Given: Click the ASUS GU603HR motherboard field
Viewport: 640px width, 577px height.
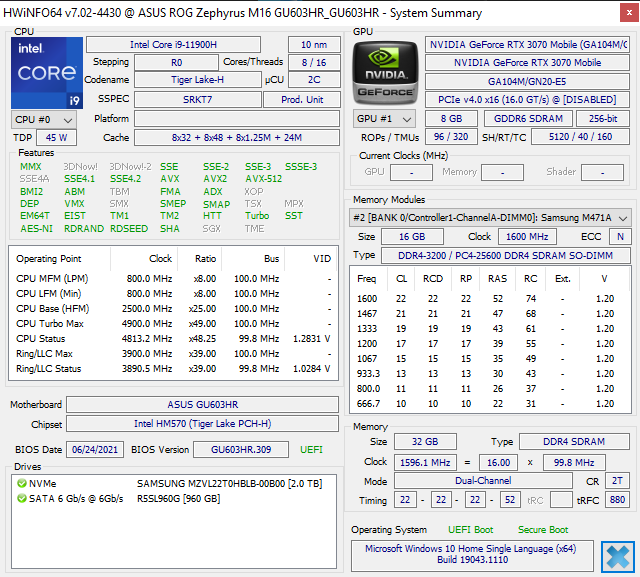Looking at the screenshot, I should [x=202, y=404].
